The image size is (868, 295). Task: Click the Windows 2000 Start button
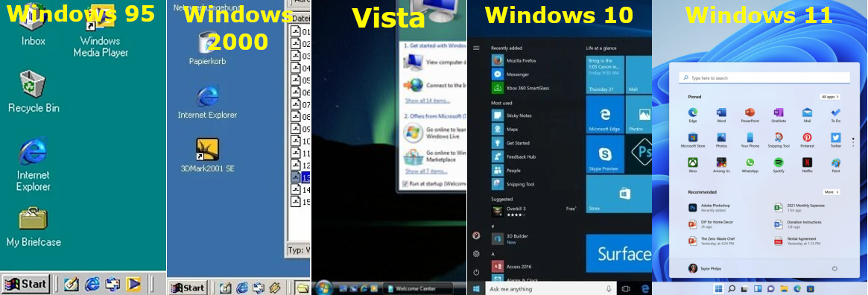point(188,288)
